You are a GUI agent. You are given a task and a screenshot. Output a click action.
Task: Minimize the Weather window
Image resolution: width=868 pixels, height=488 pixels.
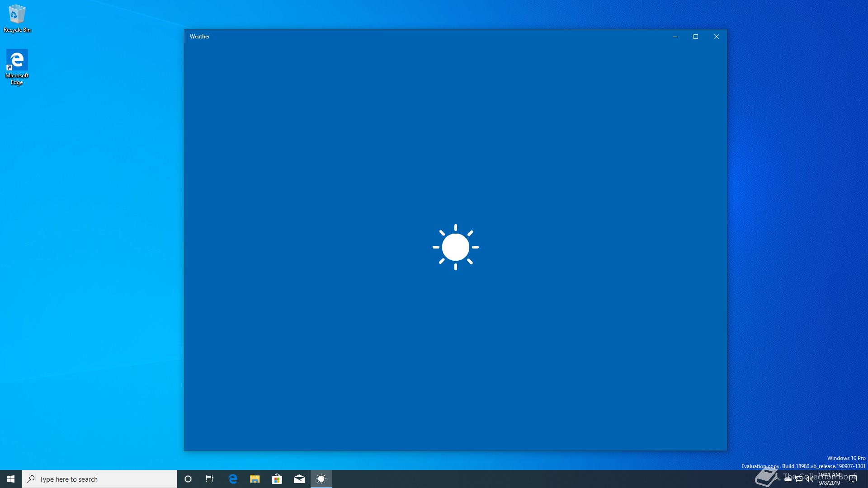[x=675, y=37]
